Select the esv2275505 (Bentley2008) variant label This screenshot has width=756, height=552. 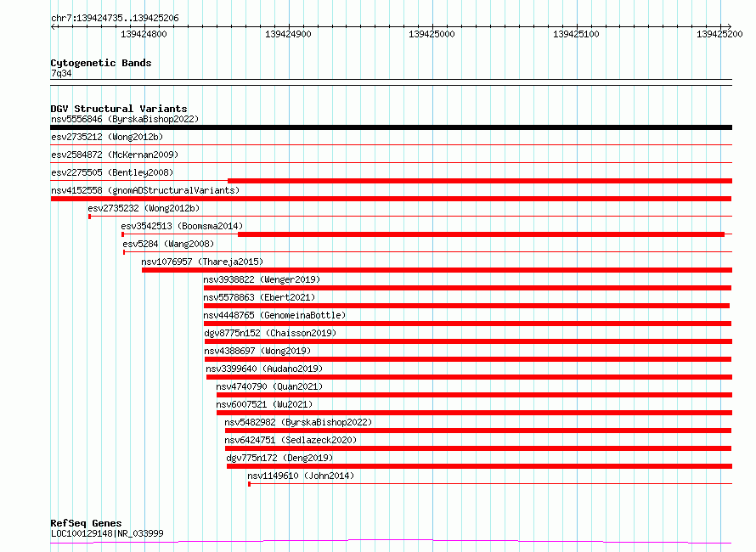pos(112,172)
